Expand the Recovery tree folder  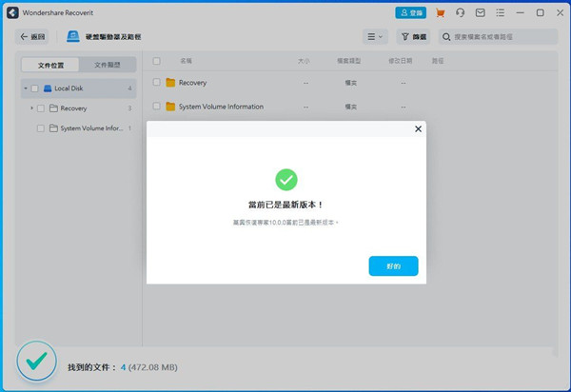[31, 108]
